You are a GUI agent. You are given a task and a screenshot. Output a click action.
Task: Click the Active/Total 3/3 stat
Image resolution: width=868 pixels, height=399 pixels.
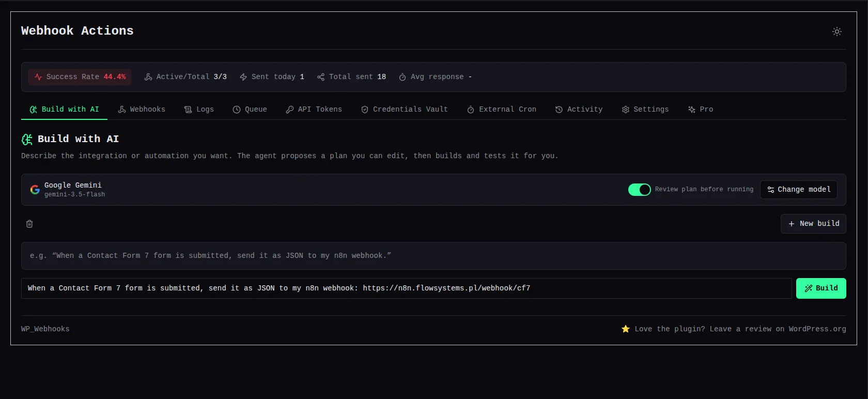[x=185, y=77]
